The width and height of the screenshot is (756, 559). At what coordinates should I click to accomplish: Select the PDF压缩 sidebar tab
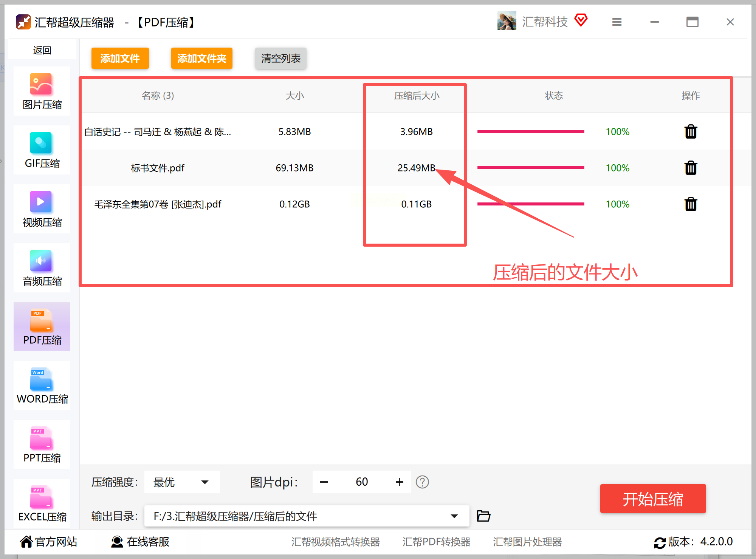(42, 327)
